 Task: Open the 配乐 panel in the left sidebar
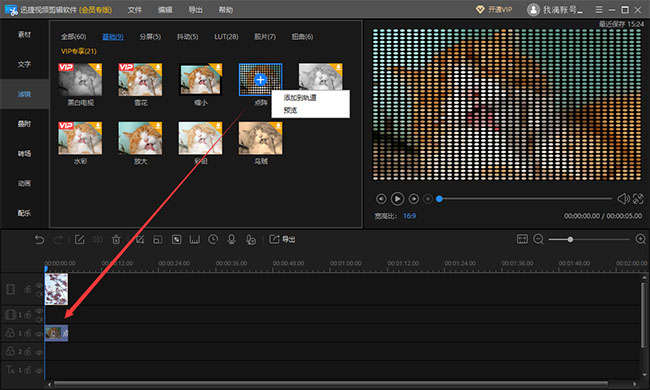(x=24, y=213)
